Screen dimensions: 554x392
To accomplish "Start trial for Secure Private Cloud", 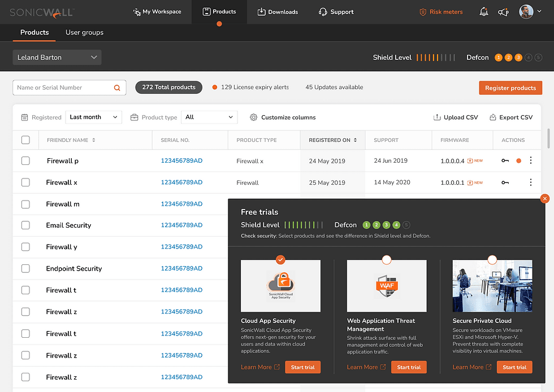I will (514, 367).
